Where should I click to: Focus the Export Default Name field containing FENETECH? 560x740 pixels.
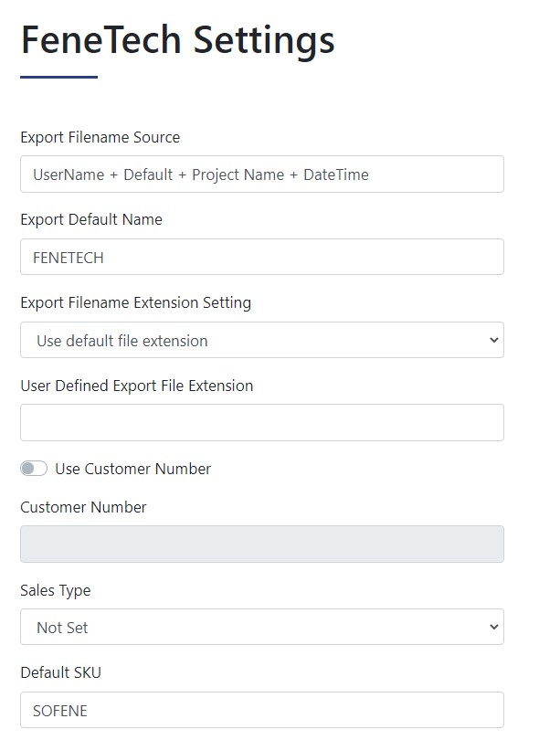(x=262, y=258)
